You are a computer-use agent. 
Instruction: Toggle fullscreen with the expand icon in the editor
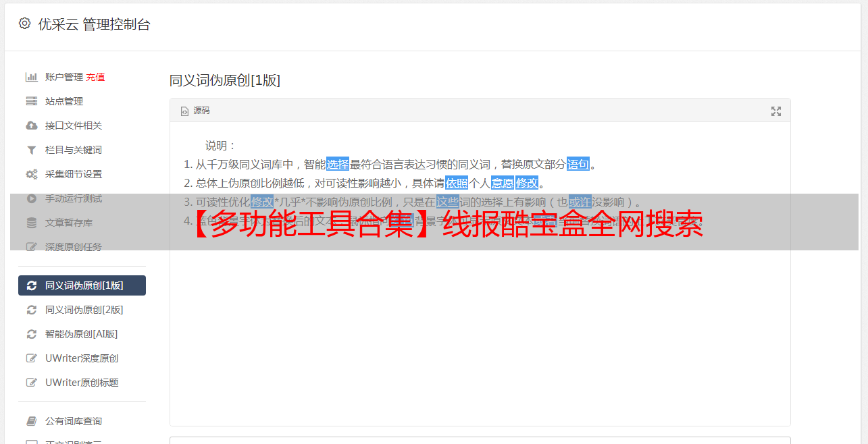(x=776, y=111)
